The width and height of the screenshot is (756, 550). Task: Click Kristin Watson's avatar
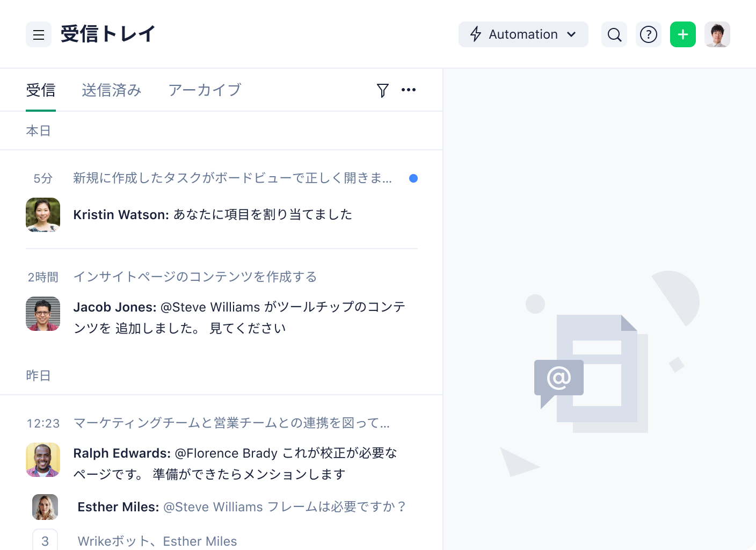pyautogui.click(x=43, y=215)
